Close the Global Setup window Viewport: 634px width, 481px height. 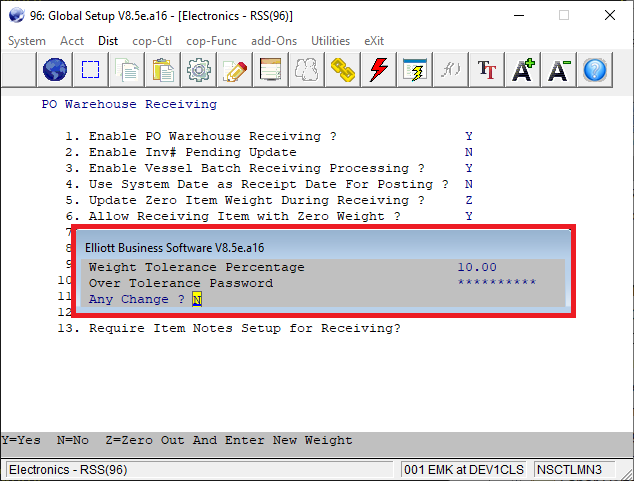tap(610, 15)
